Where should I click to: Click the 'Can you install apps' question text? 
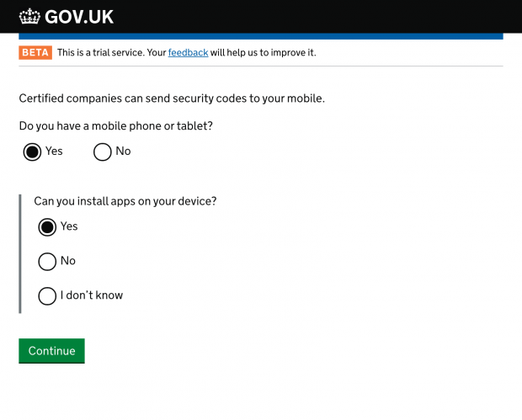click(x=125, y=201)
